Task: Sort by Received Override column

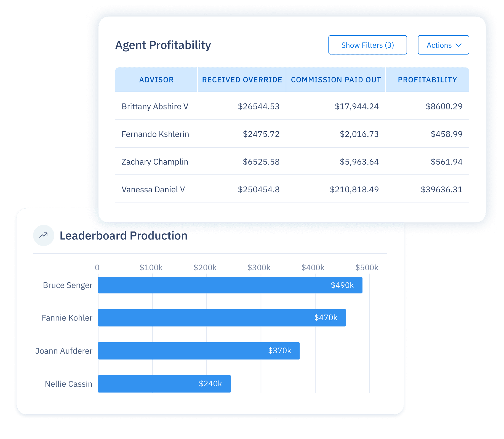Action: tap(242, 80)
